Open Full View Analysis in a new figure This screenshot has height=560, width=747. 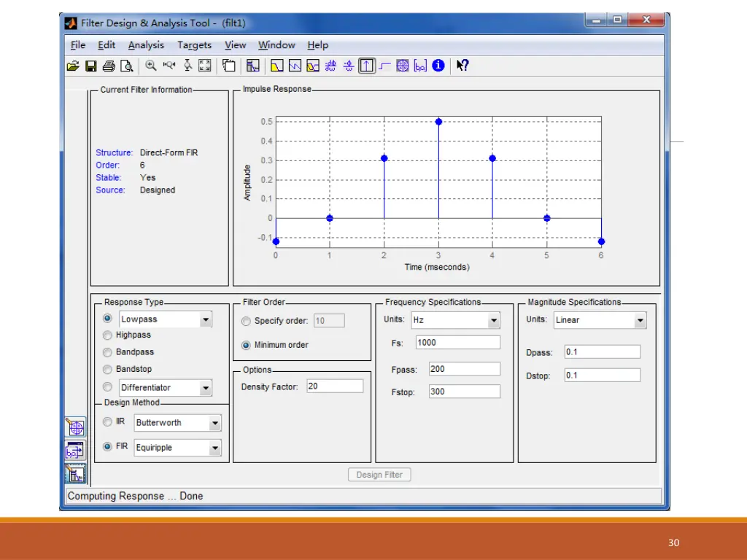[x=229, y=66]
